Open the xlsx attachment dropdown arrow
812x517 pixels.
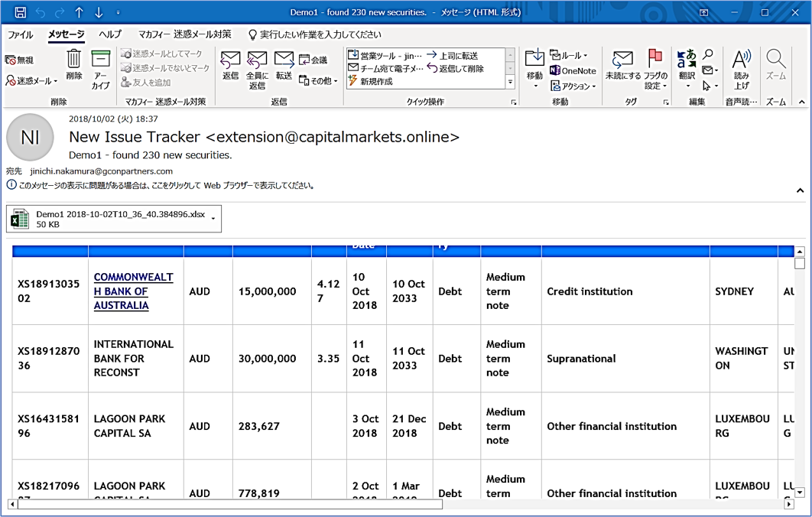tap(213, 219)
